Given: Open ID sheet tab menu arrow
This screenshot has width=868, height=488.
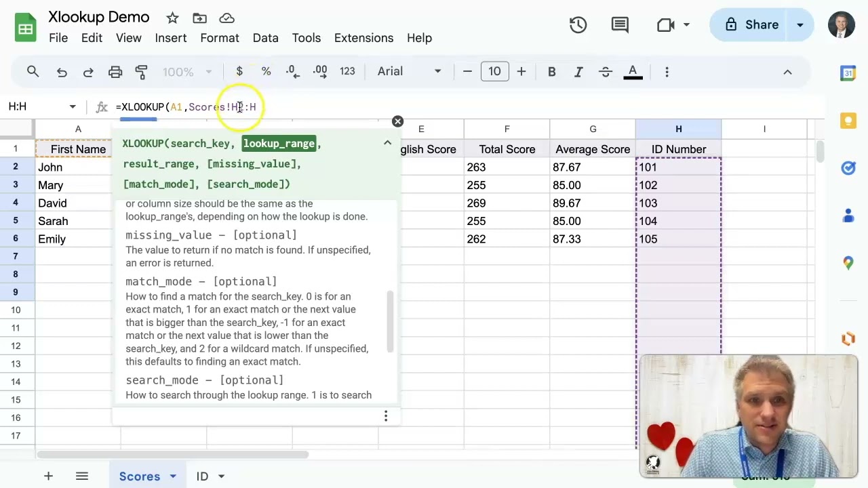Looking at the screenshot, I should [221, 476].
